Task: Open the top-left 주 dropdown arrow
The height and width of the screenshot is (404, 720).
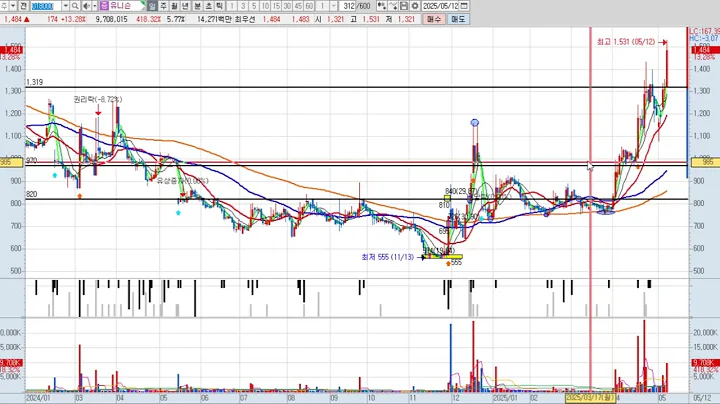Action: pyautogui.click(x=13, y=6)
